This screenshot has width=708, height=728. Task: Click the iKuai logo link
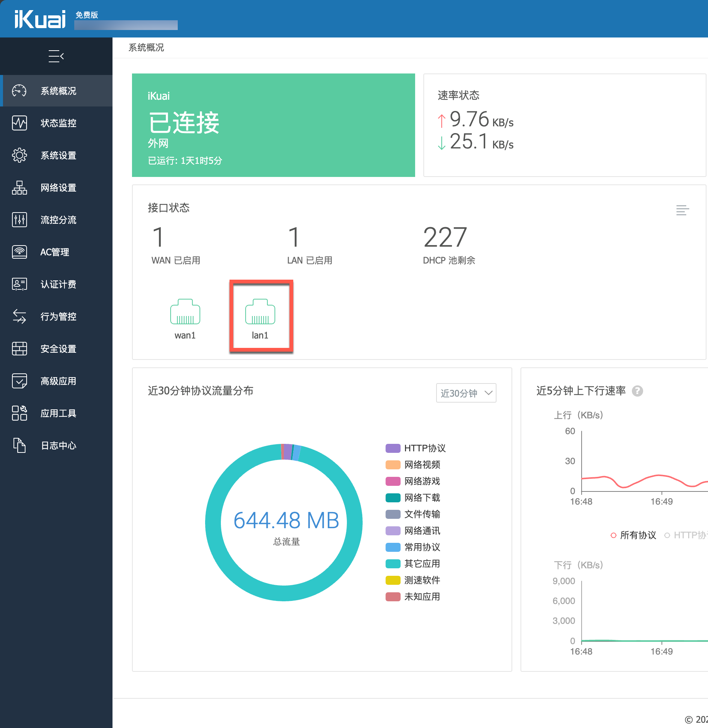40,19
